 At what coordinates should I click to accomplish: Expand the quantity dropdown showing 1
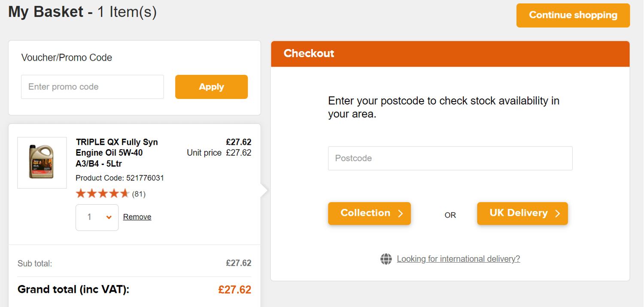click(97, 217)
